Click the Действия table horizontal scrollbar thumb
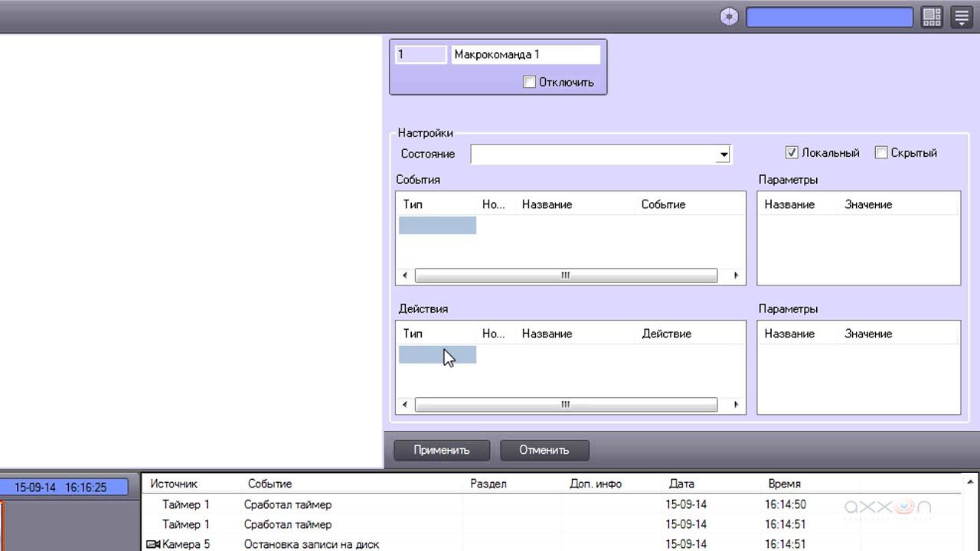 pos(566,405)
